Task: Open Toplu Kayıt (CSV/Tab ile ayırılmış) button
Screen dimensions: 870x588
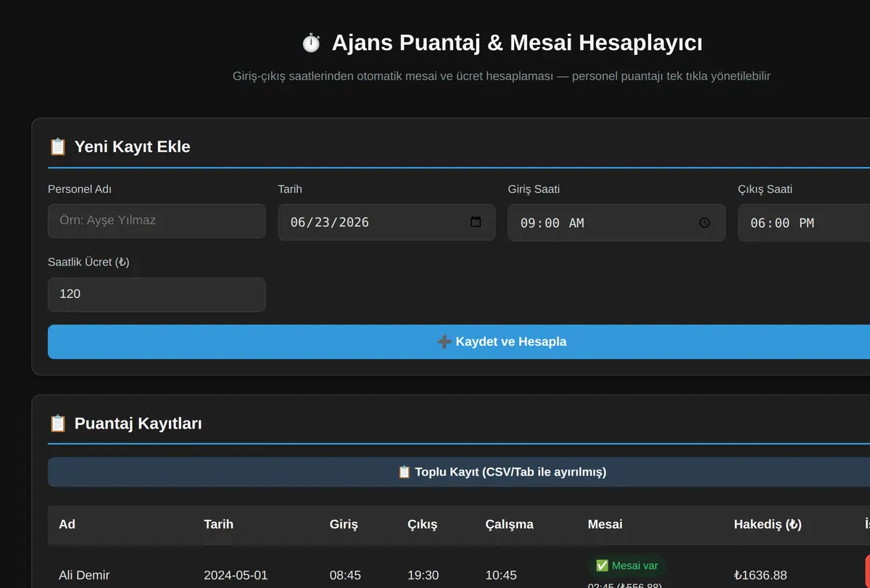Action: (x=459, y=472)
